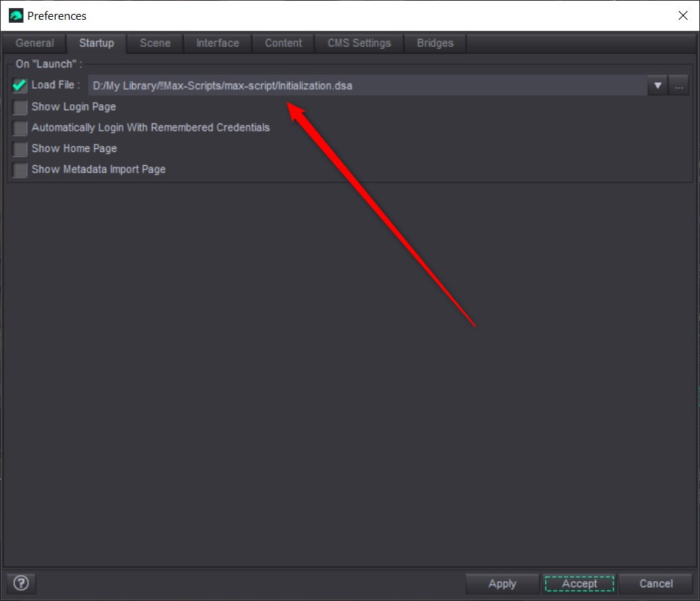Click the Show Home Page label
The image size is (700, 601).
coord(74,148)
